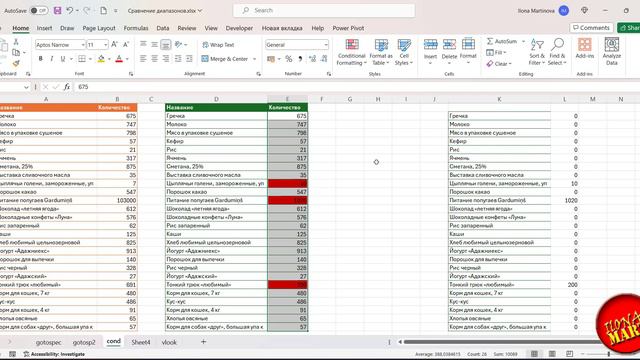Click the Center align icon

(154, 59)
